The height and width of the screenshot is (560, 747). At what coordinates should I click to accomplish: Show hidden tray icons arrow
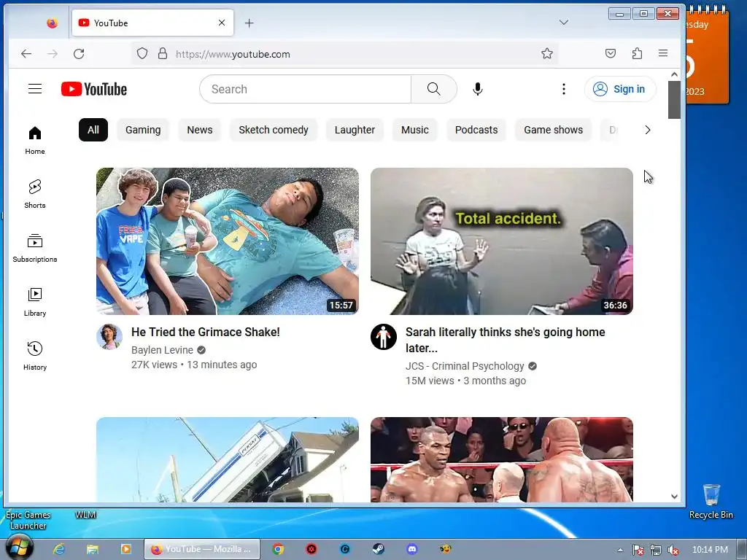(x=620, y=550)
